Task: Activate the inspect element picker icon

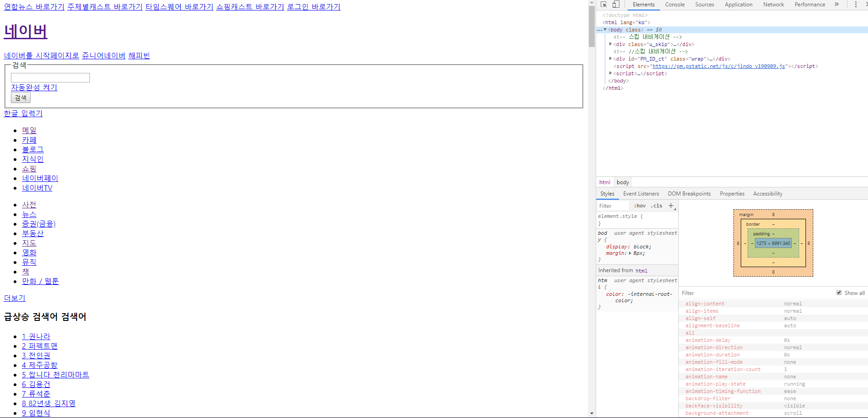Action: point(603,5)
